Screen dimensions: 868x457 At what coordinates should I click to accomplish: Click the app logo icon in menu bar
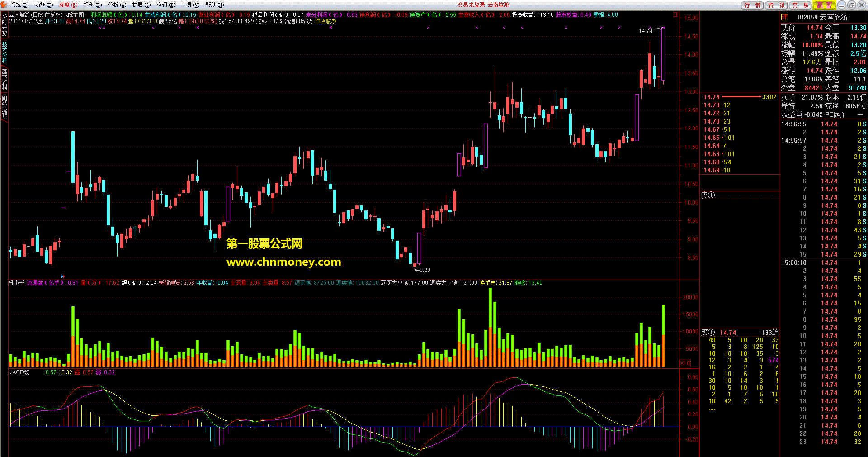(5, 5)
